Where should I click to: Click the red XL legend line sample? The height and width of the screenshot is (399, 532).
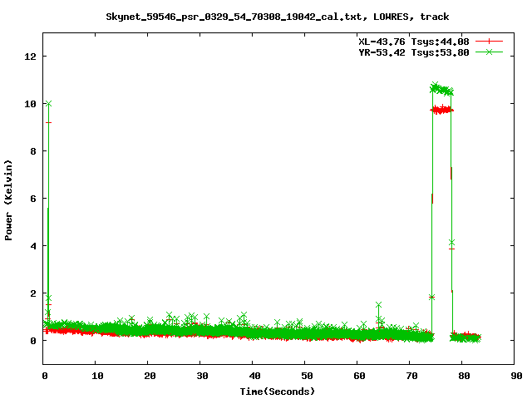[x=489, y=42]
